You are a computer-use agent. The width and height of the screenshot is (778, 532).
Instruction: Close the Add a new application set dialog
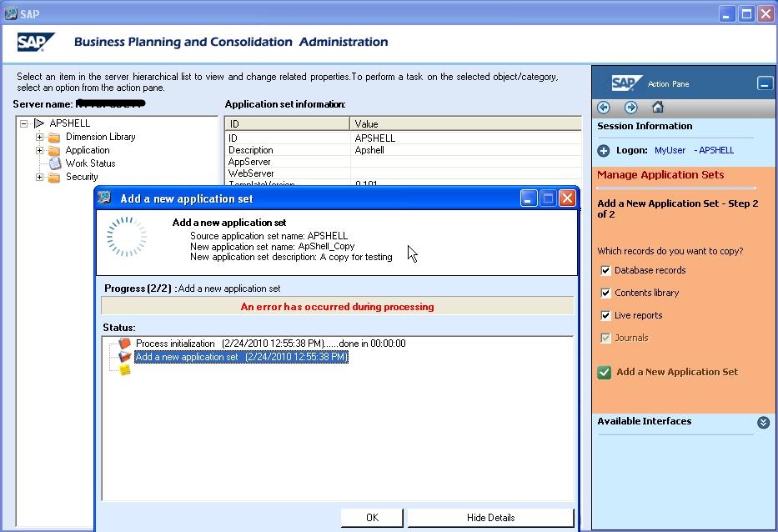pos(567,198)
